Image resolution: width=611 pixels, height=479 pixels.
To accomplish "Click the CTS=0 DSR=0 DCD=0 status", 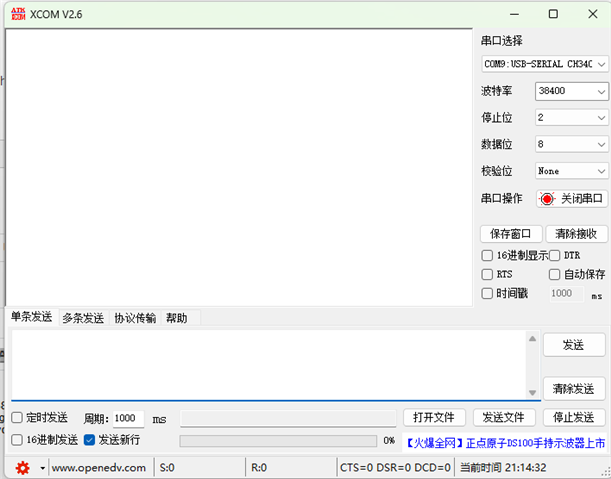I will 395,468.
